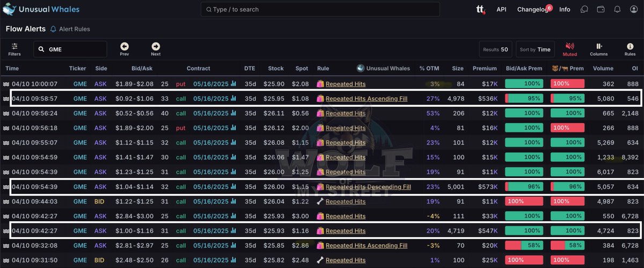Open Repeated Hits Descending Fill link
Image resolution: width=644 pixels, height=268 pixels.
coord(368,187)
